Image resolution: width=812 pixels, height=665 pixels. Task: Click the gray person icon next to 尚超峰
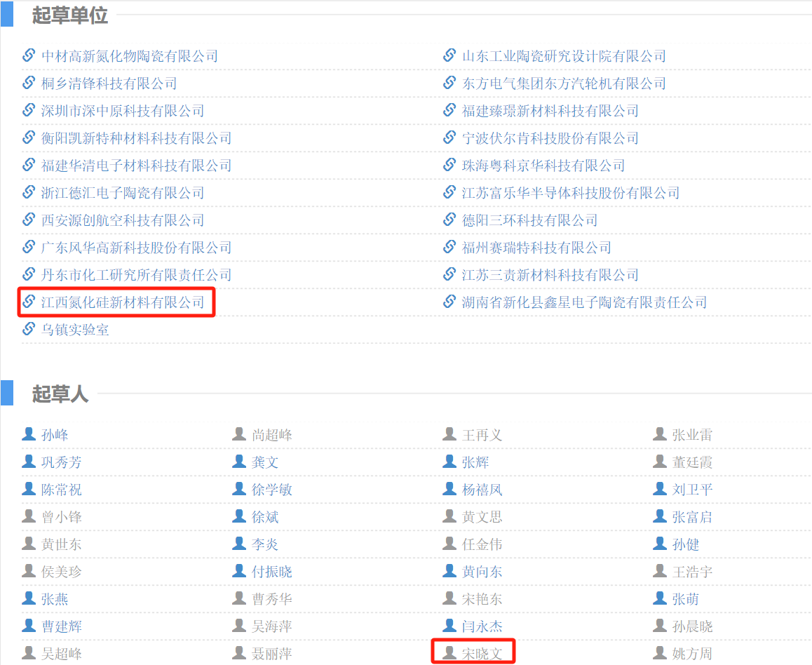[x=239, y=434]
